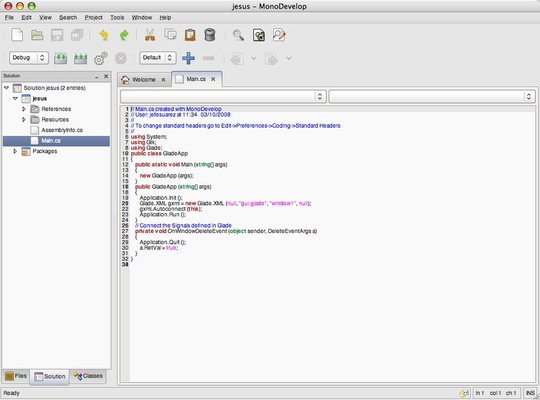Expand the Resources folder

click(x=24, y=120)
